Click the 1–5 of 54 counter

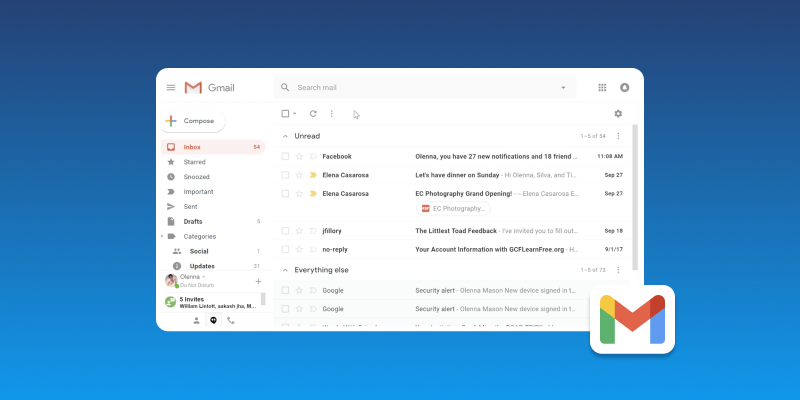pos(593,136)
